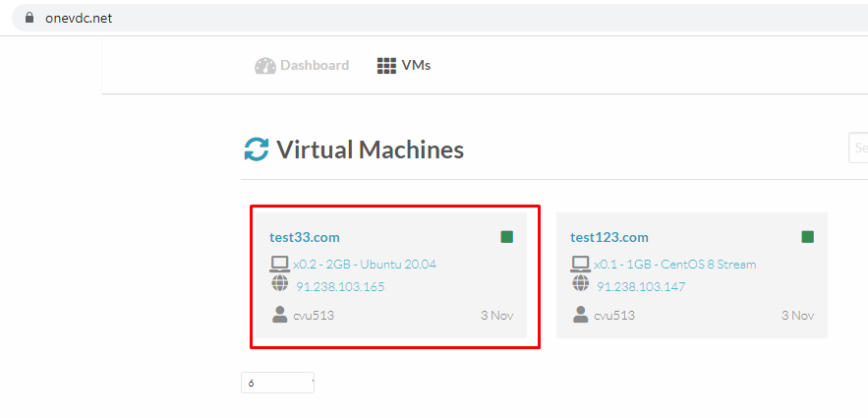868x418 pixels.
Task: Click the 3 Nov date on test123.com card
Action: 797,316
